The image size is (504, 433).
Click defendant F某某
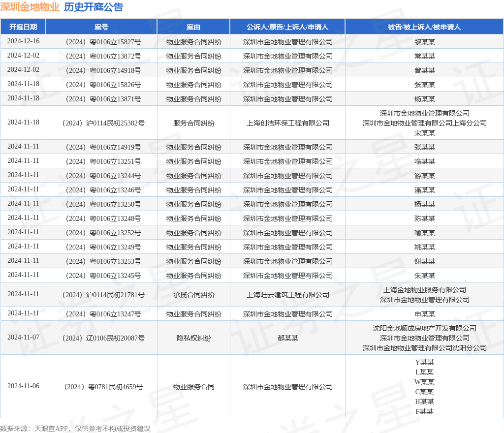point(425,411)
